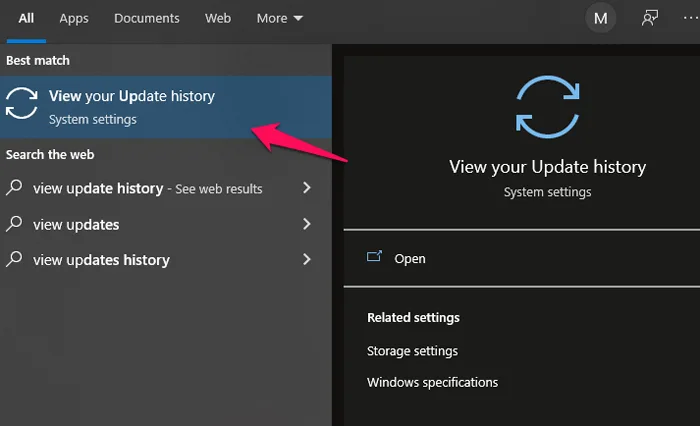Click magnifier icon next to 'view updates history'
The image size is (700, 426).
click(14, 259)
